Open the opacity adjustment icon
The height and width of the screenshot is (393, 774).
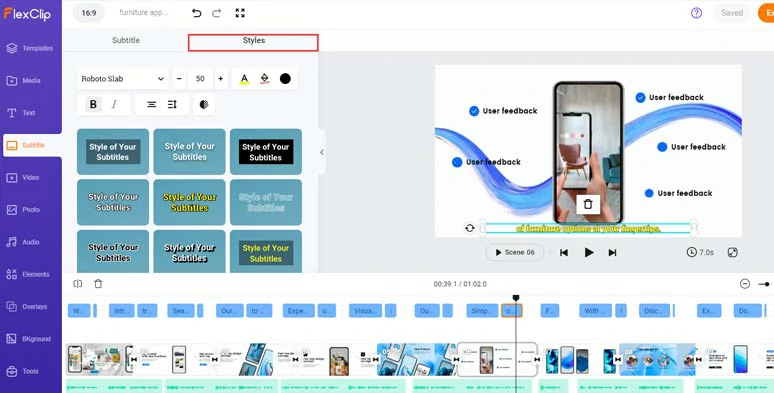point(204,104)
